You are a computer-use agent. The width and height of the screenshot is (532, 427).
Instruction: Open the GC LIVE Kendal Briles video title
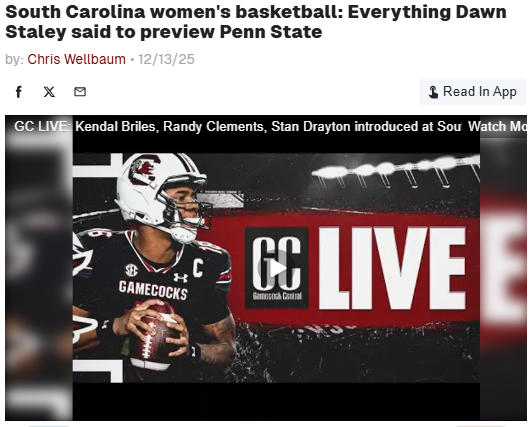238,127
